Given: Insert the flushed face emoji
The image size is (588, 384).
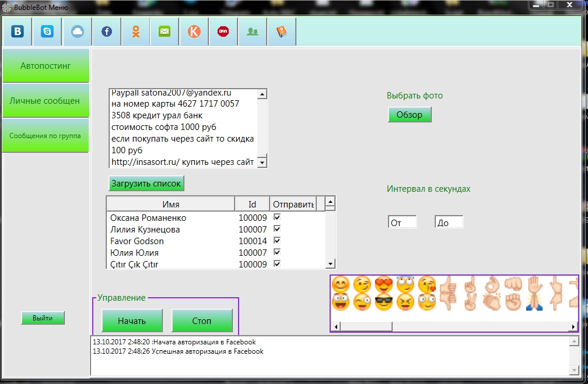Looking at the screenshot, I should [x=427, y=302].
